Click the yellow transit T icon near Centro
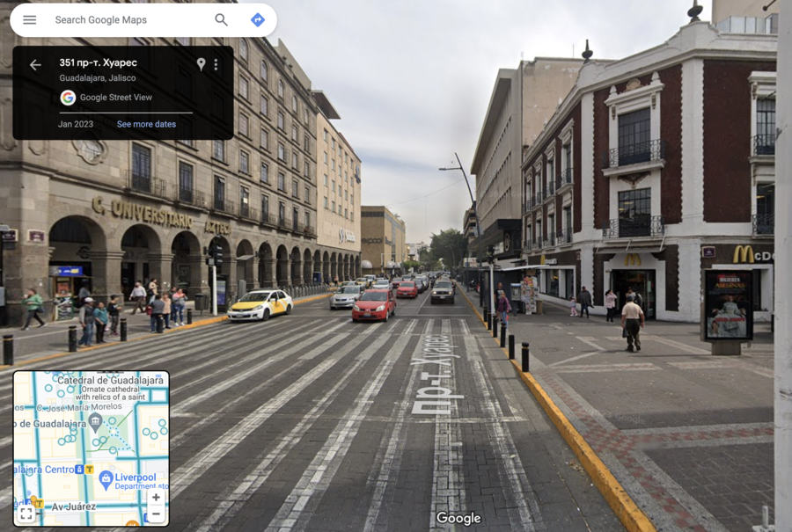792x532 pixels. pos(90,470)
